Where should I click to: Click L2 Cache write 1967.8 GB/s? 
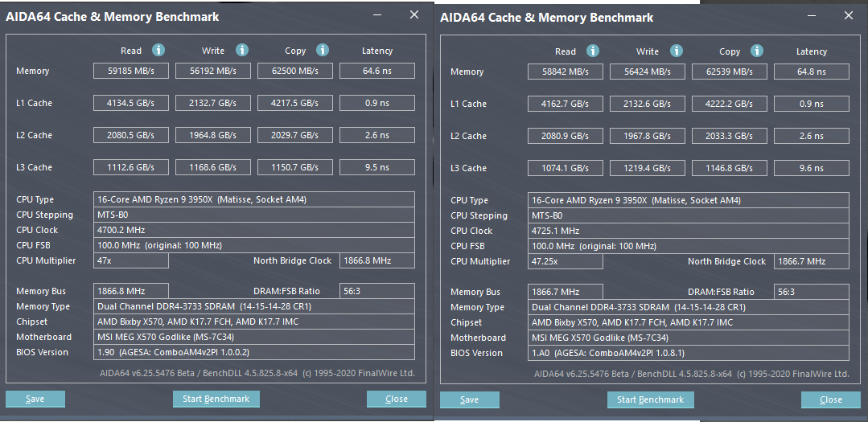click(x=648, y=136)
